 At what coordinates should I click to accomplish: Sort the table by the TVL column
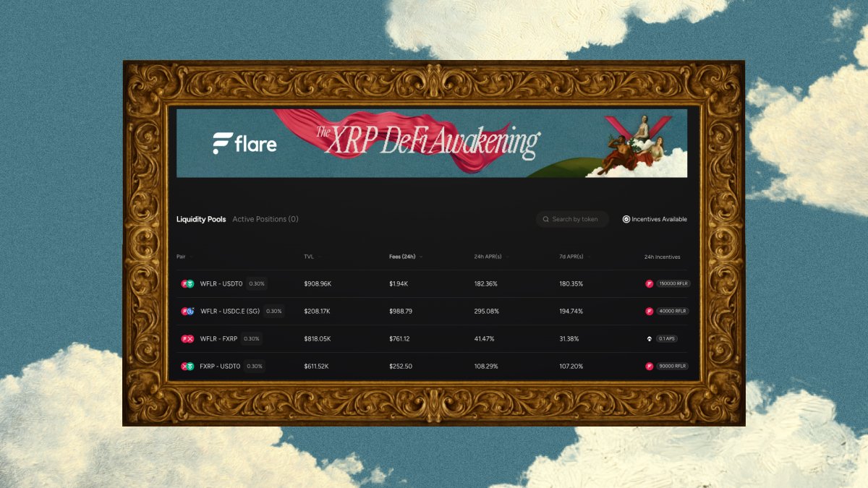pyautogui.click(x=312, y=257)
